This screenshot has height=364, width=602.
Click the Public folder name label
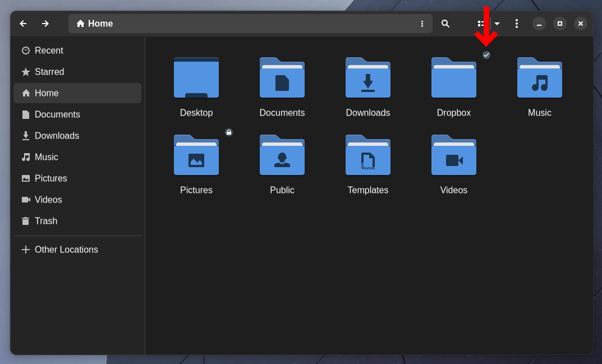tap(282, 191)
